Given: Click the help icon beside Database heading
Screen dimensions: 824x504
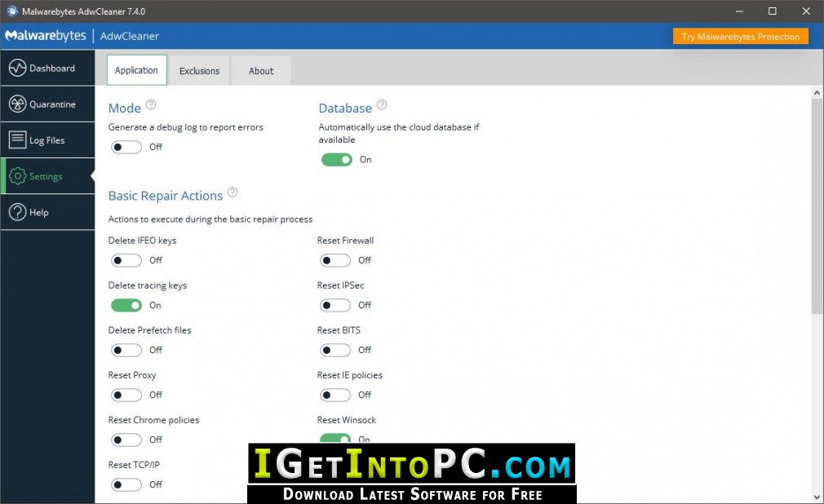Looking at the screenshot, I should pyautogui.click(x=382, y=104).
